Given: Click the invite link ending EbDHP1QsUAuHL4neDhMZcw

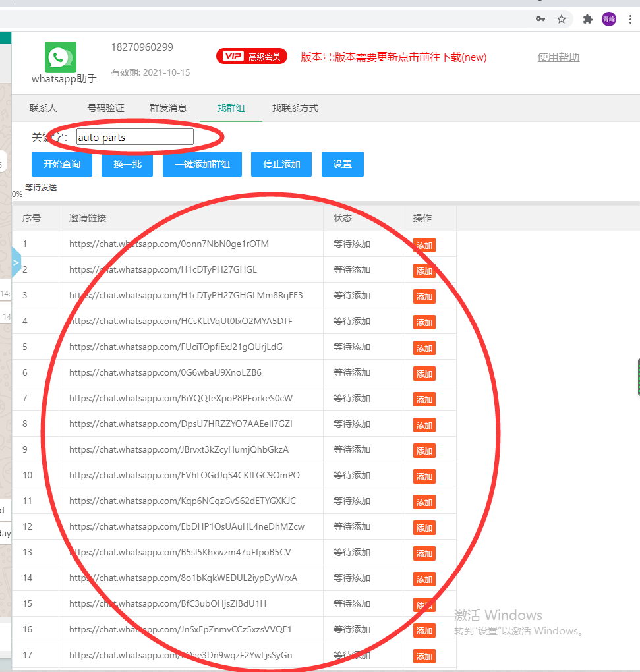Looking at the screenshot, I should point(187,526).
